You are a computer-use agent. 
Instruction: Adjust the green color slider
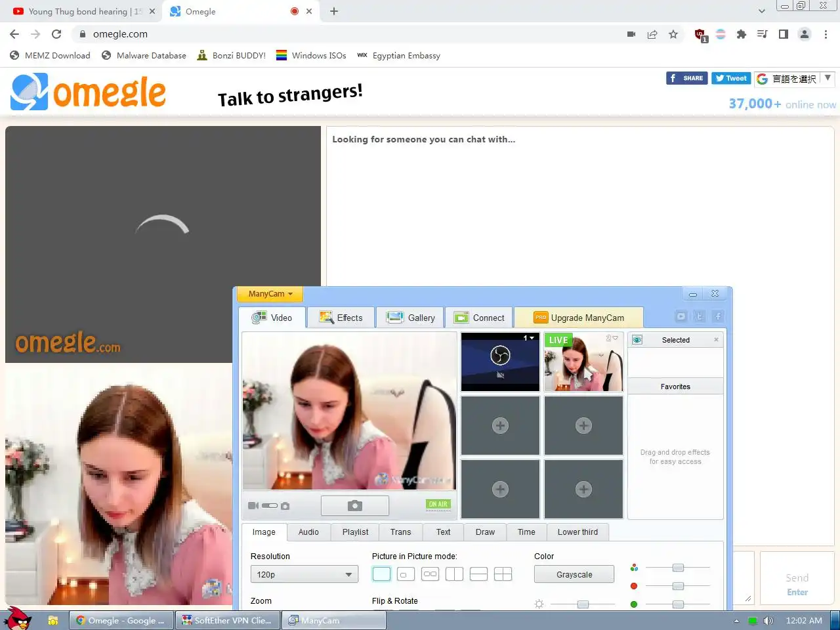point(678,604)
